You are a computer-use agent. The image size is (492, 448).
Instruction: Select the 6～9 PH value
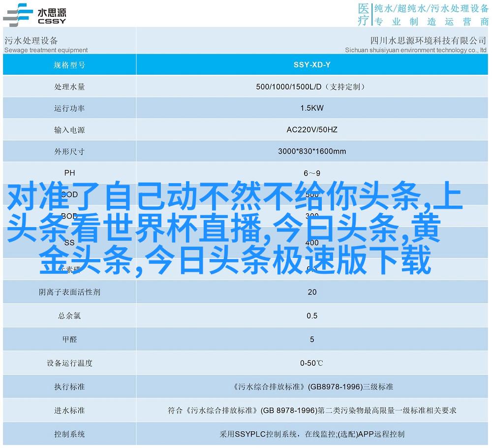(x=312, y=173)
